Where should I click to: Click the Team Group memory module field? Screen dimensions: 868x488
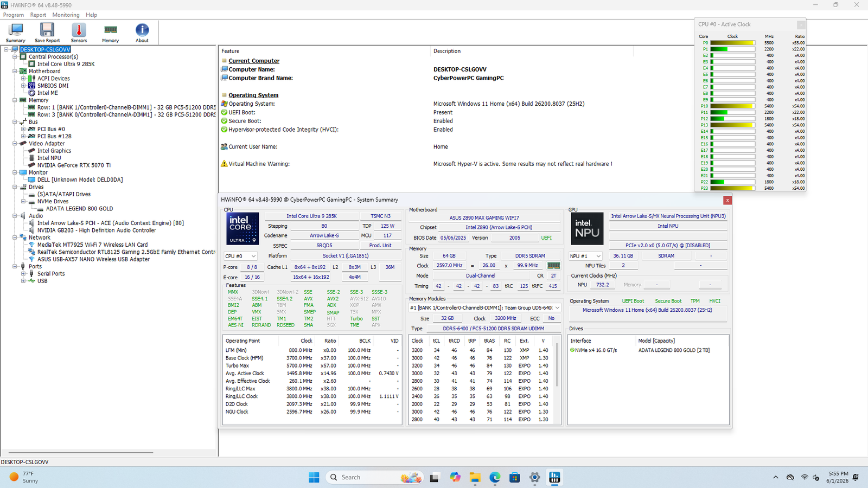tap(484, 307)
